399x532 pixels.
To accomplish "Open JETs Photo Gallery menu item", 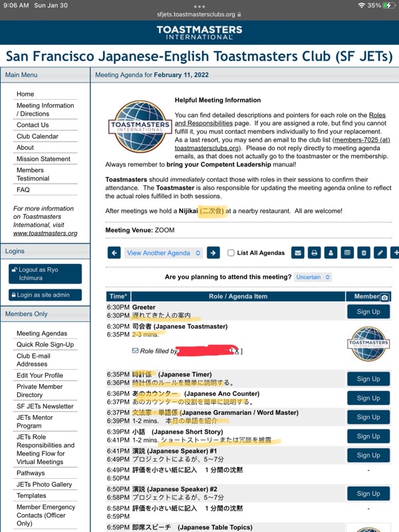I will point(44,484).
